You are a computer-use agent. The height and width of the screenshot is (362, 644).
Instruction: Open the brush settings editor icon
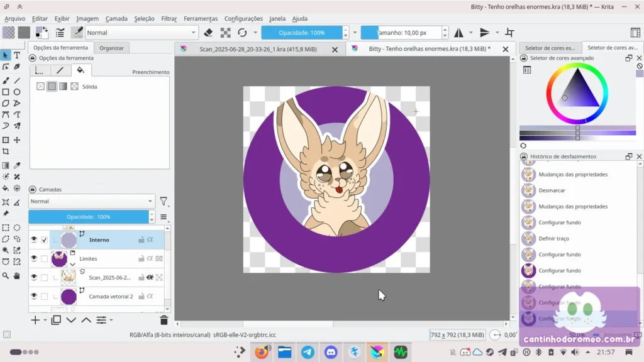click(x=60, y=33)
